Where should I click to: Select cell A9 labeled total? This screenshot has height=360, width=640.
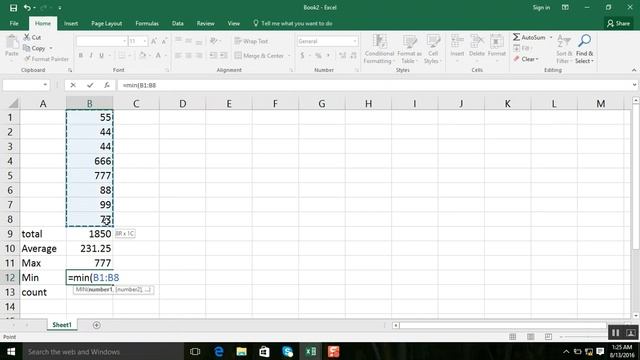(x=43, y=234)
